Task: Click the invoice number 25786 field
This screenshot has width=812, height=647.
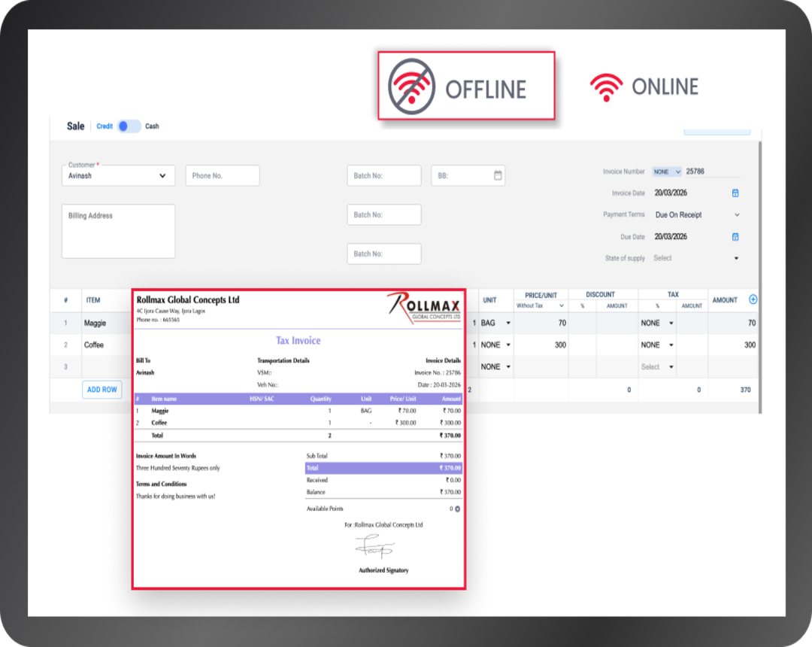Action: pos(713,172)
